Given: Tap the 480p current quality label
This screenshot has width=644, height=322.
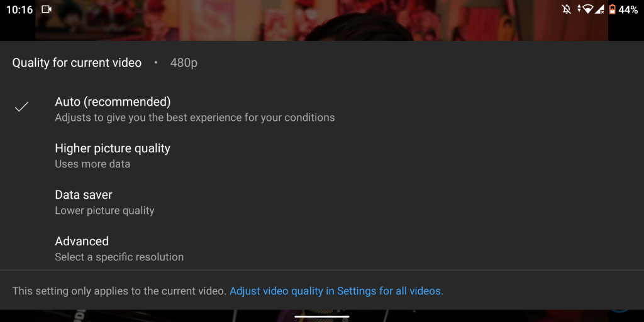Looking at the screenshot, I should [184, 63].
